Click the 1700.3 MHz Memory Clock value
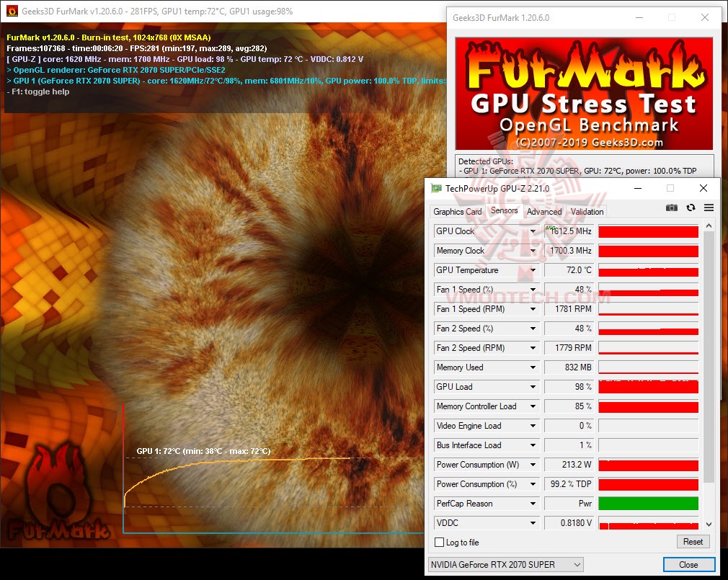This screenshot has width=728, height=580. (569, 251)
